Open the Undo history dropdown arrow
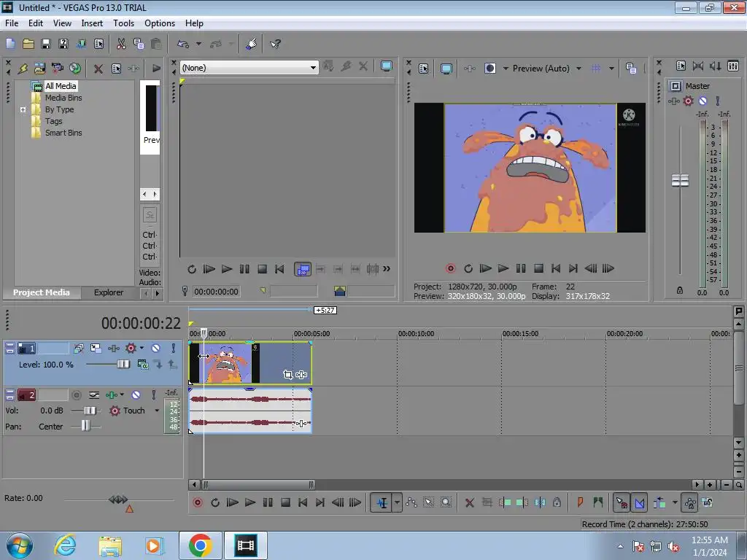The width and height of the screenshot is (747, 560). 198,44
